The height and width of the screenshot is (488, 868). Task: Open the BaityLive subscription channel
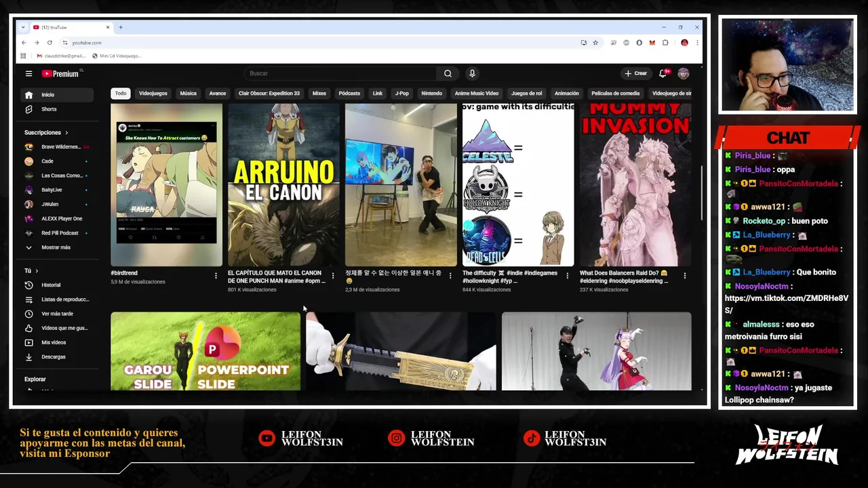[x=56, y=190]
